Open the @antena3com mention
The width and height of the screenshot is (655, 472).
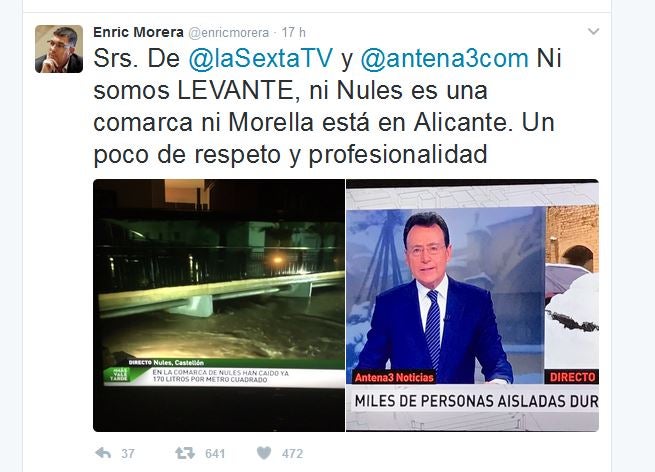click(x=444, y=58)
